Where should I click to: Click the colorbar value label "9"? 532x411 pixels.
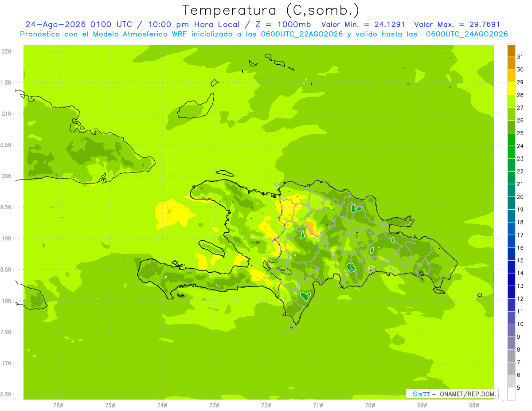click(519, 337)
